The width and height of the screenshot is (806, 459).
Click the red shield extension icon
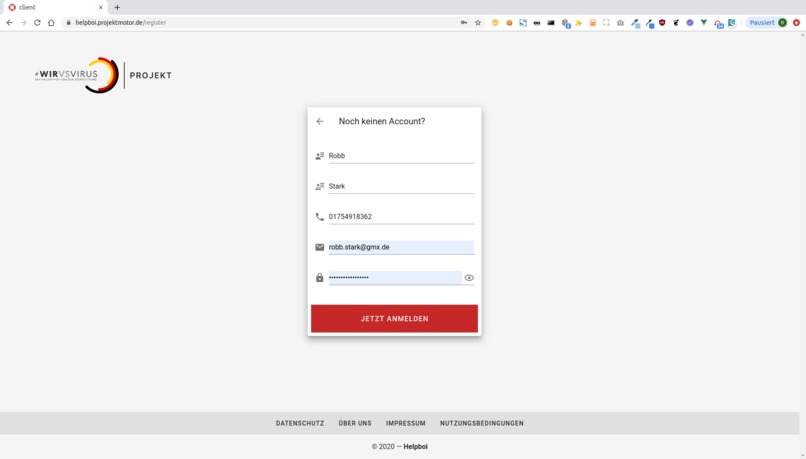point(662,23)
